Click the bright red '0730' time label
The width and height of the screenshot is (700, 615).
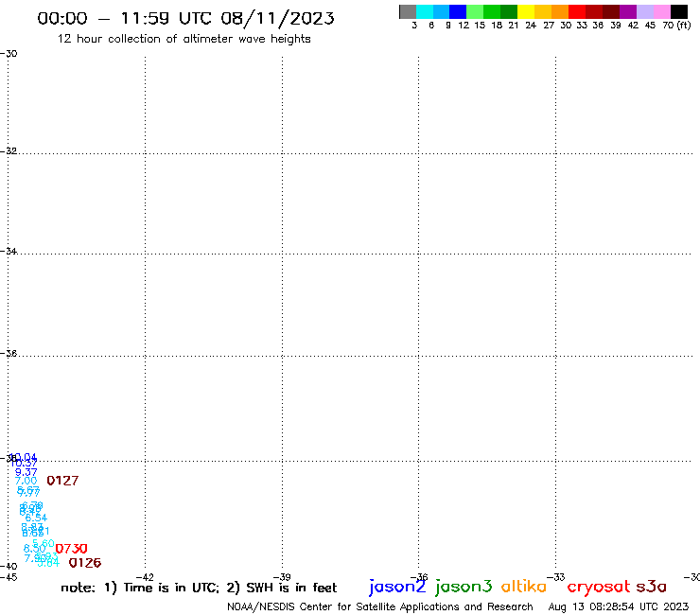(x=71, y=549)
